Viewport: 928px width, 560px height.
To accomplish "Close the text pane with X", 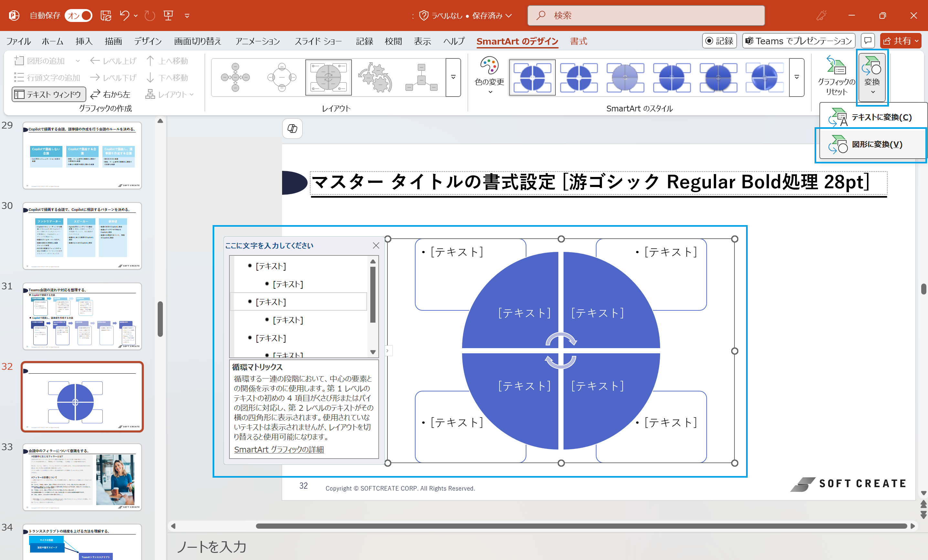I will (x=376, y=245).
